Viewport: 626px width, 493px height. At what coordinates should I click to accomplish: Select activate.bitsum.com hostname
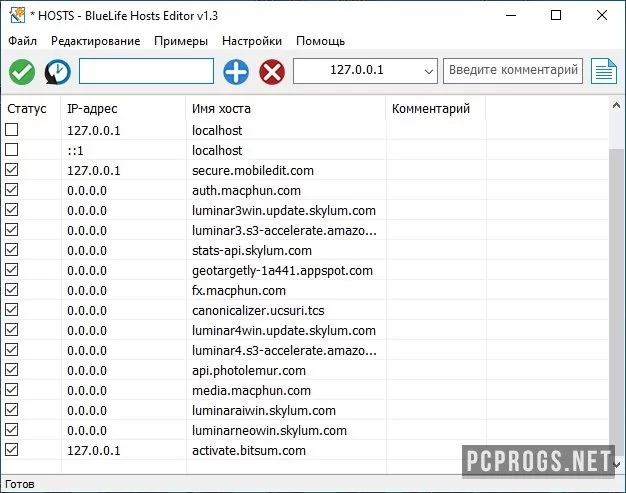pyautogui.click(x=249, y=450)
